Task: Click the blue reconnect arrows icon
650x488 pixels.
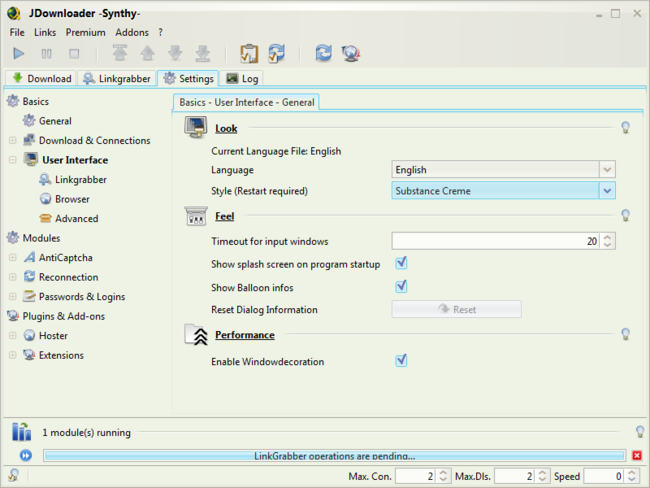Action: click(x=323, y=53)
